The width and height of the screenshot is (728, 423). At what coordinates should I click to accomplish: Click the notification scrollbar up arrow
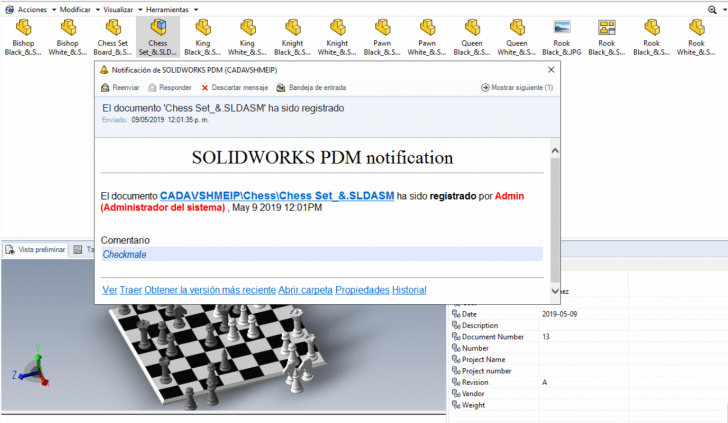pos(555,151)
